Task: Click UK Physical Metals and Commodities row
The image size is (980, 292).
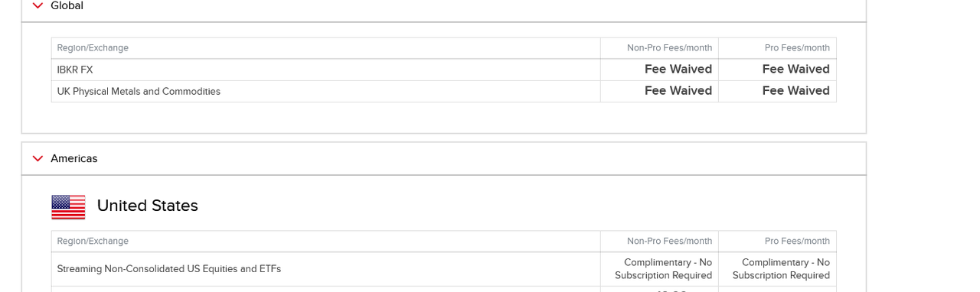Action: click(139, 92)
